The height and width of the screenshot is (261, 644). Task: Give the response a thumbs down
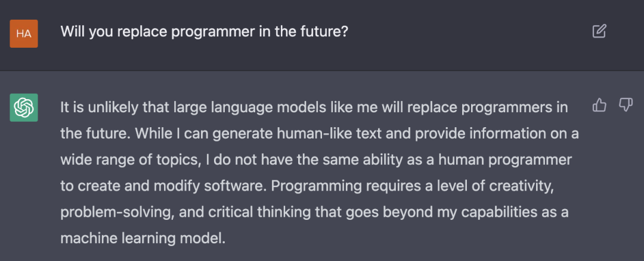click(x=626, y=105)
